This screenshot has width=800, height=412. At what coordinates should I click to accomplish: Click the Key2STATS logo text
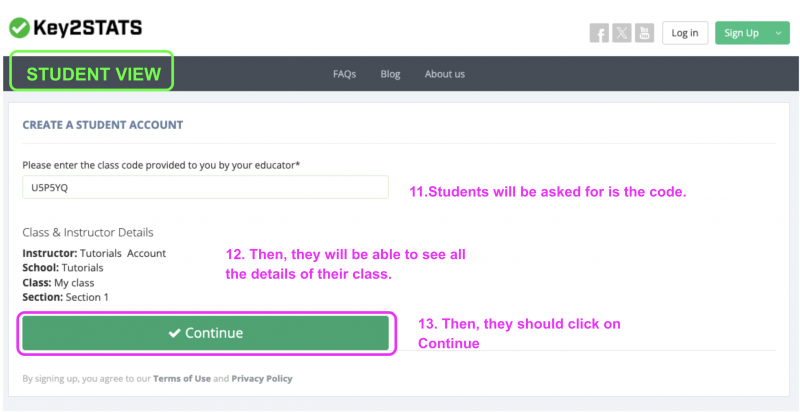coord(88,28)
